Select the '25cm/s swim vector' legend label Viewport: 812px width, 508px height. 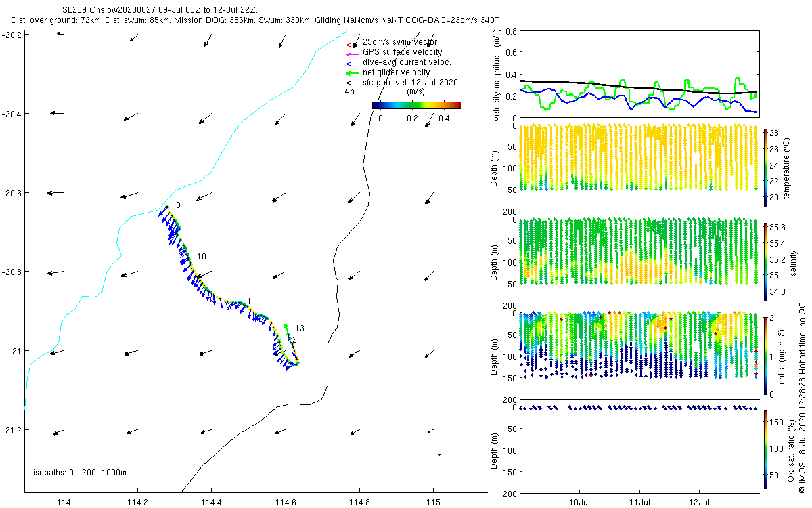coord(399,42)
